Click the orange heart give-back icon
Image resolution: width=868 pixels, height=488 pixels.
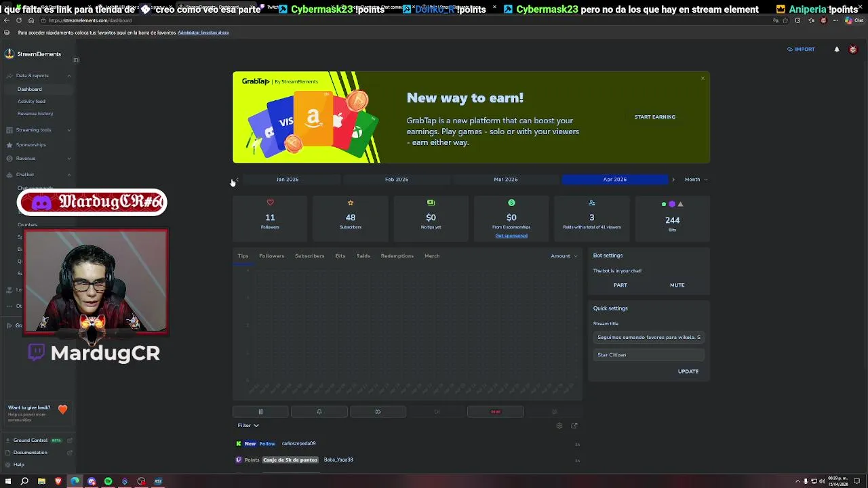(62, 409)
